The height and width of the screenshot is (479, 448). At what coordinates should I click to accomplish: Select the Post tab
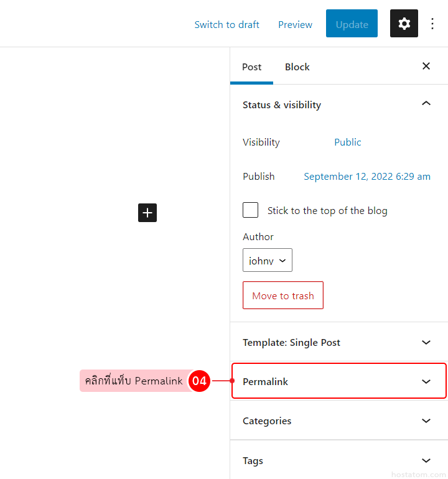(x=251, y=67)
